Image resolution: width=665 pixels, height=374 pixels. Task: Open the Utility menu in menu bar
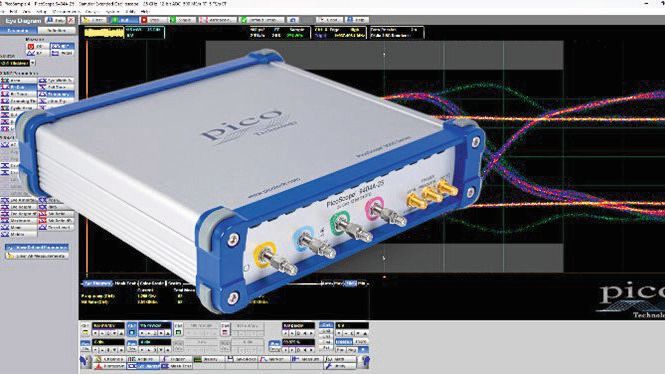click(130, 11)
